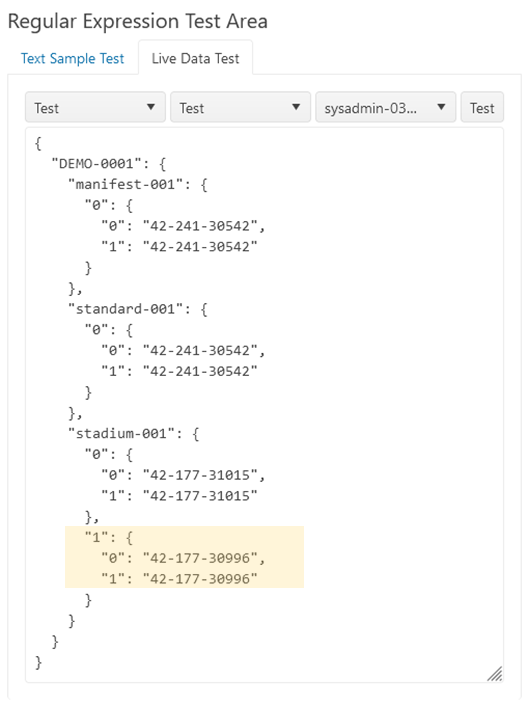Screen dimensions: 529x706
Task: Click the final closing brace in output
Action: (x=38, y=662)
